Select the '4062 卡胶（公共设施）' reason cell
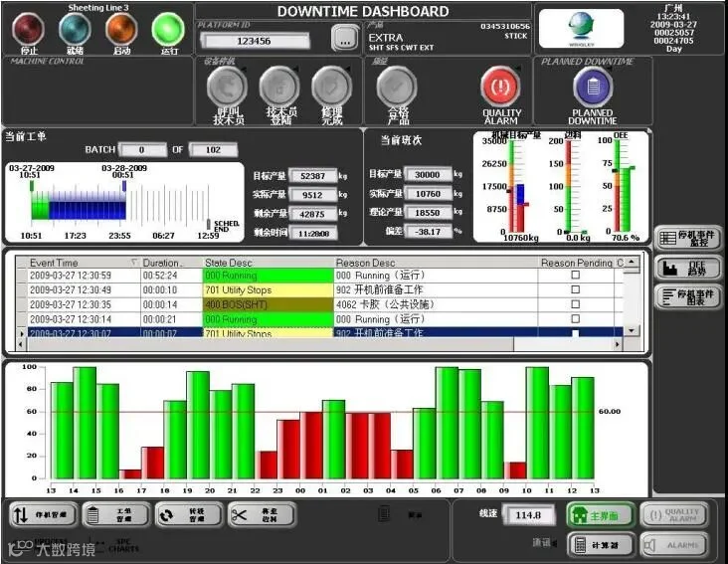The image size is (728, 564). click(436, 304)
